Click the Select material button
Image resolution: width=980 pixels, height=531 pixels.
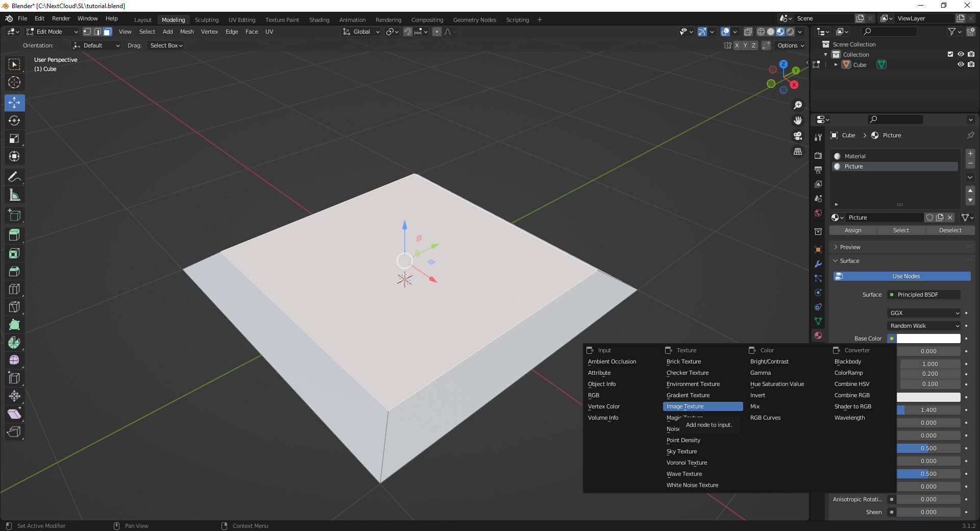pos(901,230)
